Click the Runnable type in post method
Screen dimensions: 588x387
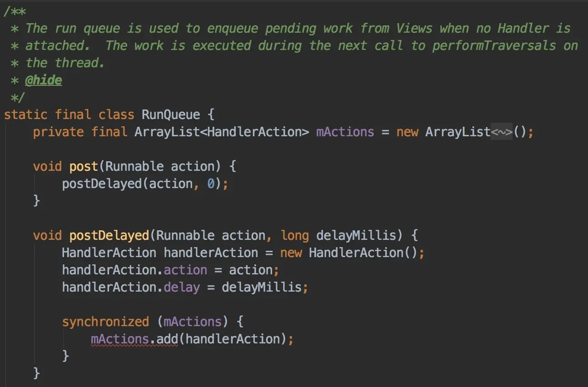(x=135, y=167)
